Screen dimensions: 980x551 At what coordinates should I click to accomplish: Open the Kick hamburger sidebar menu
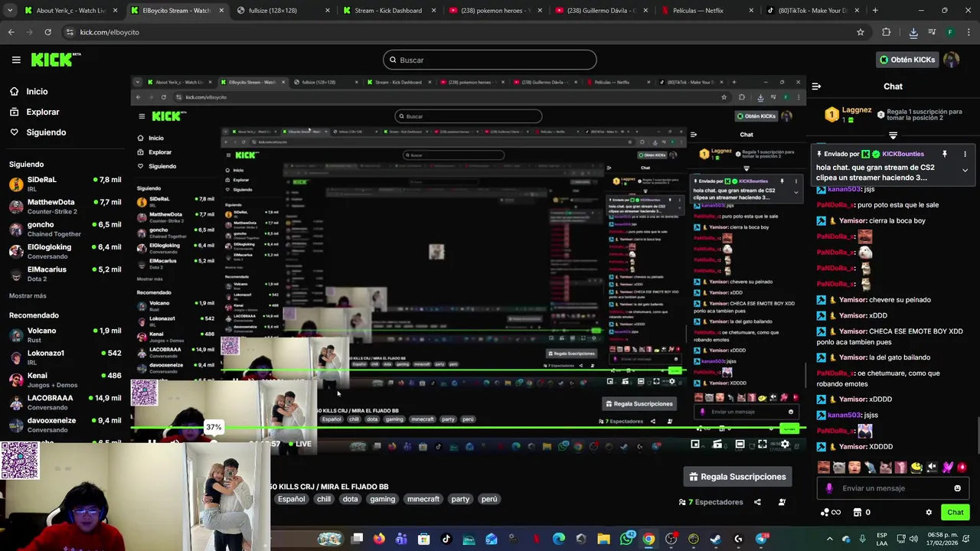(16, 60)
